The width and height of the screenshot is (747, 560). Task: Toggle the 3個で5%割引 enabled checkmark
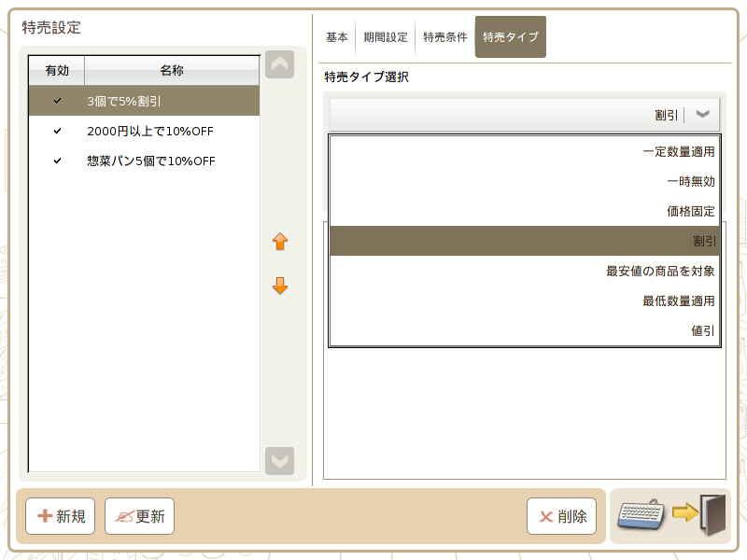57,101
